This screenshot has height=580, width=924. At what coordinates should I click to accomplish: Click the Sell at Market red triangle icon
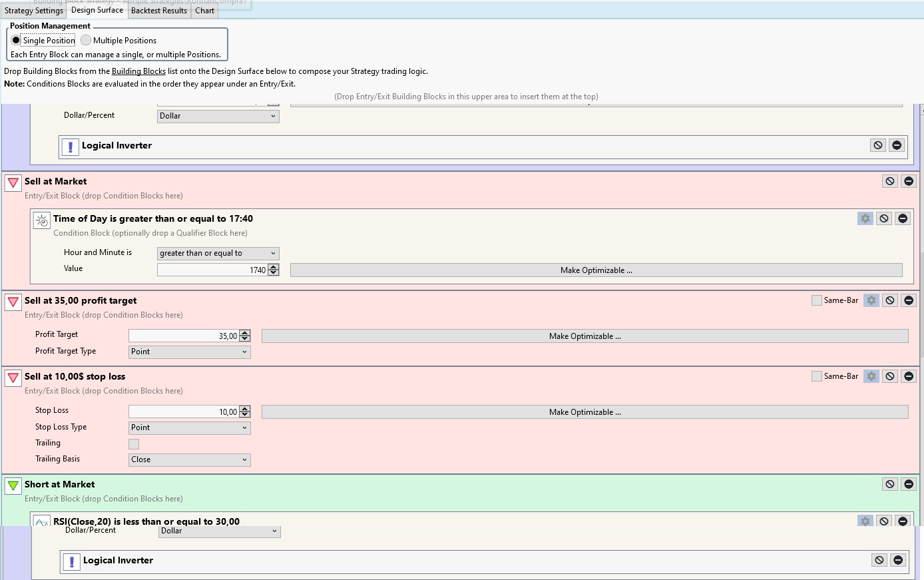[x=13, y=182]
